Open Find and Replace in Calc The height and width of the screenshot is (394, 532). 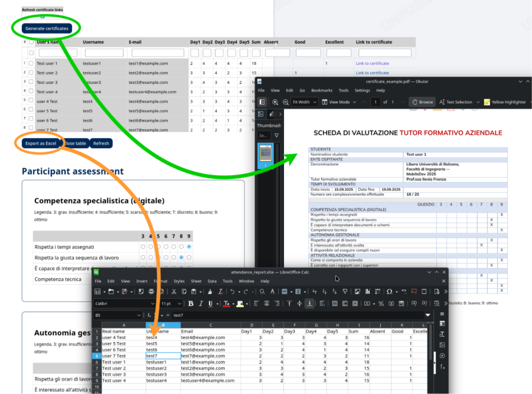click(262, 292)
